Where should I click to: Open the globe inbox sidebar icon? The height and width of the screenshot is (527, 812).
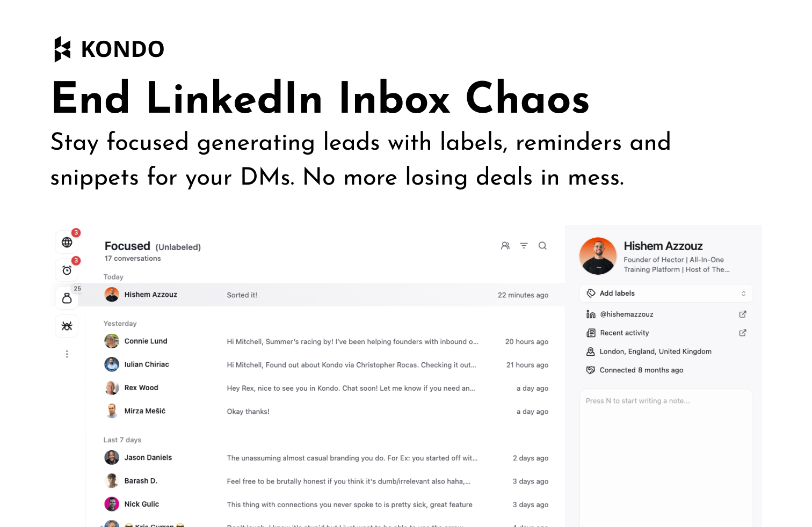pyautogui.click(x=67, y=242)
